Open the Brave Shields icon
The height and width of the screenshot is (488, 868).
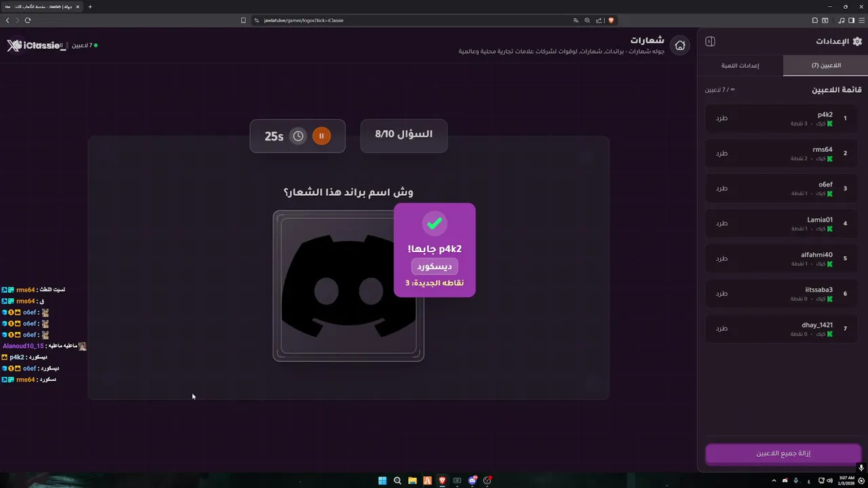point(611,20)
